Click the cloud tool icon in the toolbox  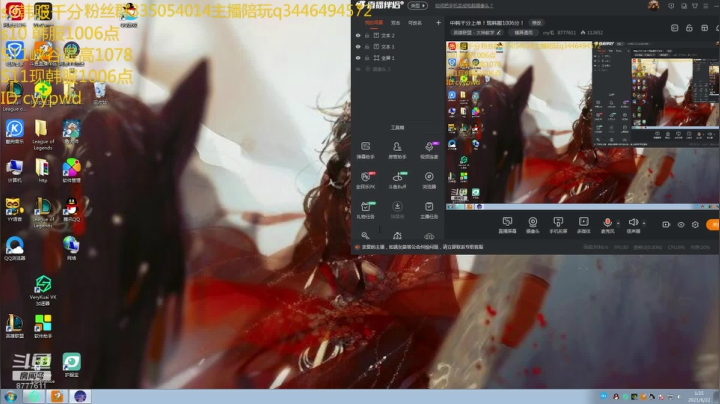pos(429,236)
